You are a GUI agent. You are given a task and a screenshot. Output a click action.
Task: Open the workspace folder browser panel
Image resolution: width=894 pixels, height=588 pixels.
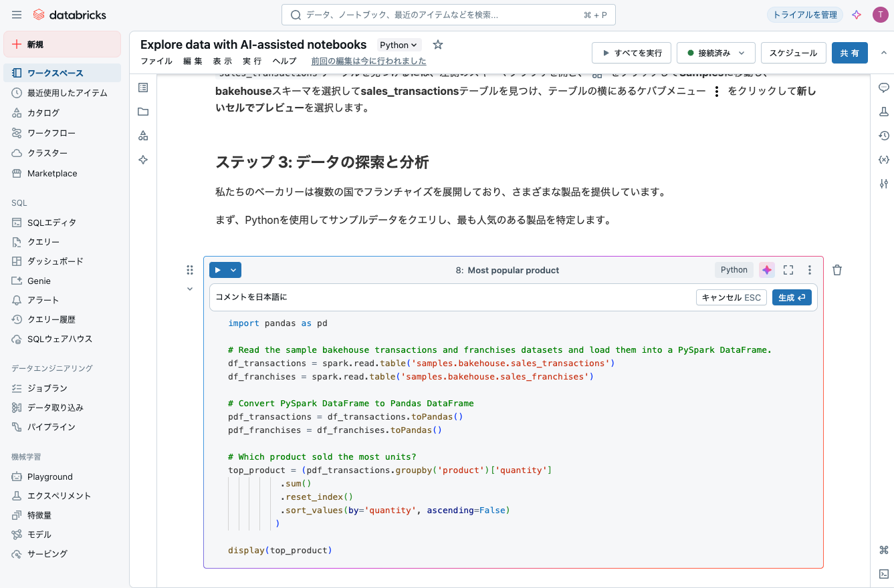[142, 112]
